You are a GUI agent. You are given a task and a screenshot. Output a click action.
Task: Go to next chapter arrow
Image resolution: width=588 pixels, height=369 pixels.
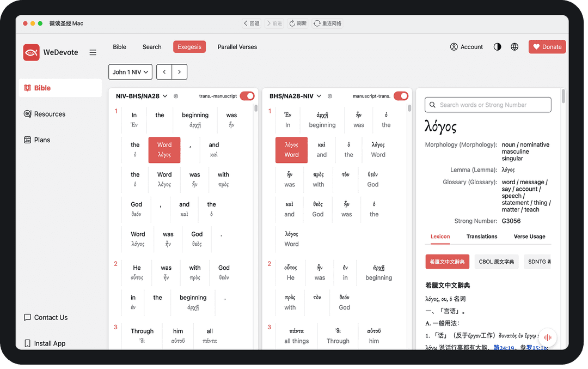click(179, 72)
